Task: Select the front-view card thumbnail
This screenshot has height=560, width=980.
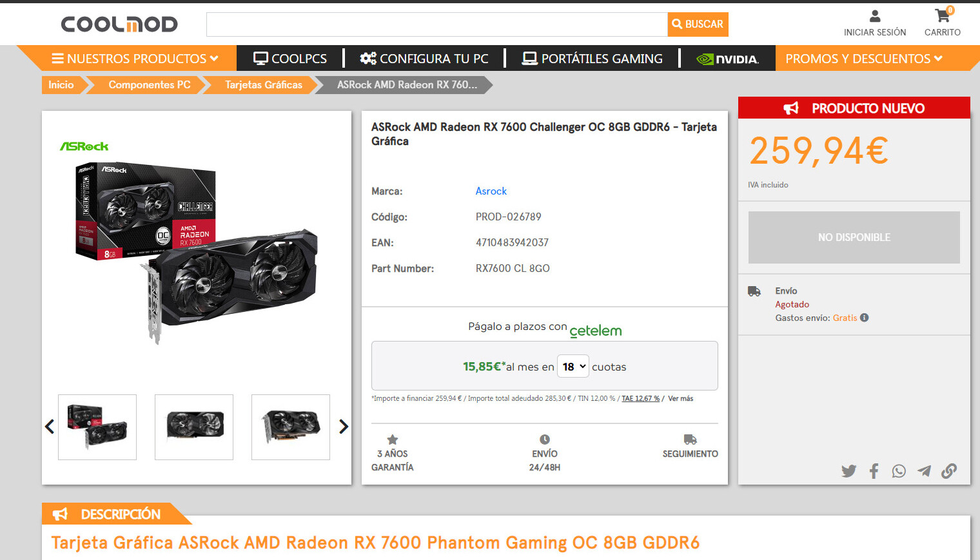Action: pyautogui.click(x=194, y=427)
